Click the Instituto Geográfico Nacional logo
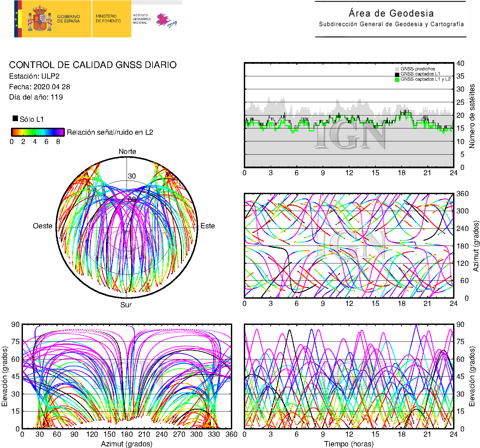480x448 pixels. 142,19
